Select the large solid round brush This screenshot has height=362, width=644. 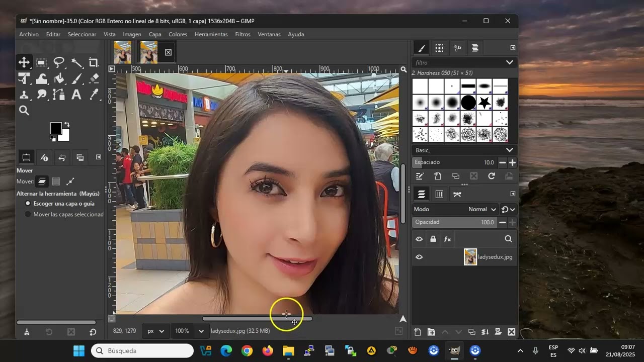[x=468, y=103]
